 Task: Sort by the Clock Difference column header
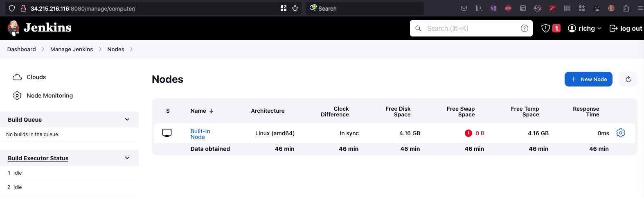pos(335,112)
